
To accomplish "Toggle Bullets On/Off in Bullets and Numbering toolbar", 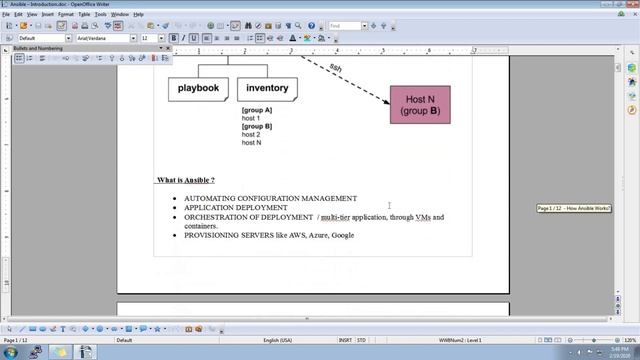I will (19, 58).
